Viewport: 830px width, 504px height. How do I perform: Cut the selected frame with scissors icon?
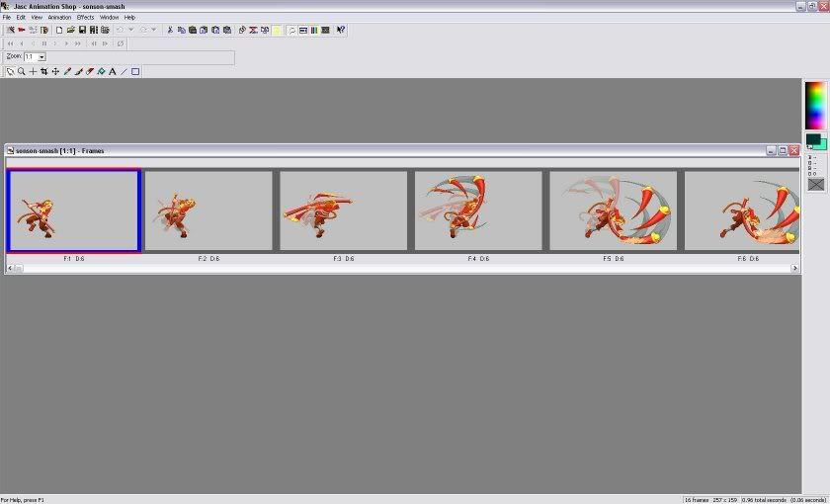[170, 31]
